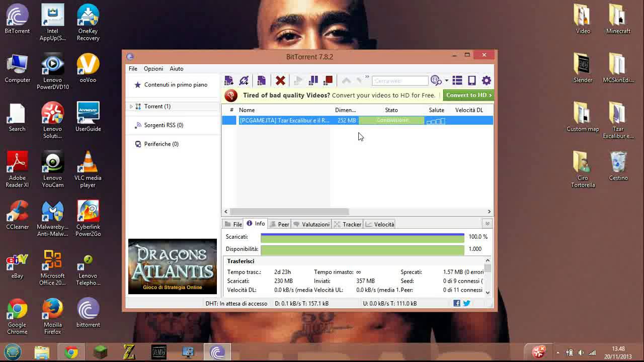This screenshot has height=362, width=644.
Task: Click the Add Torrent toolbar icon
Action: click(229, 80)
